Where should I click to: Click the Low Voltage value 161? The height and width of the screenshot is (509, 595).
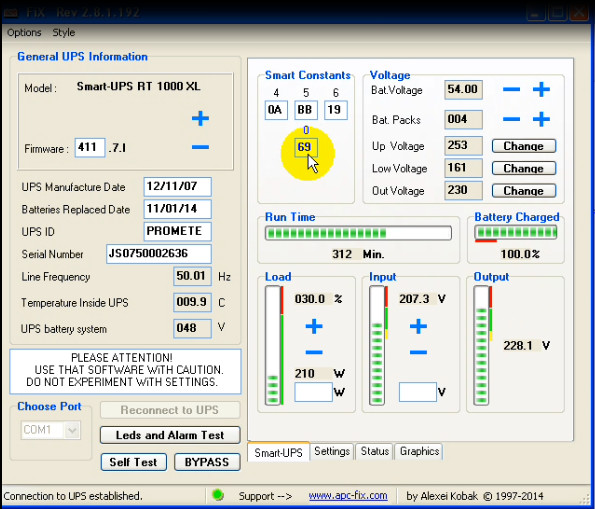click(x=463, y=168)
